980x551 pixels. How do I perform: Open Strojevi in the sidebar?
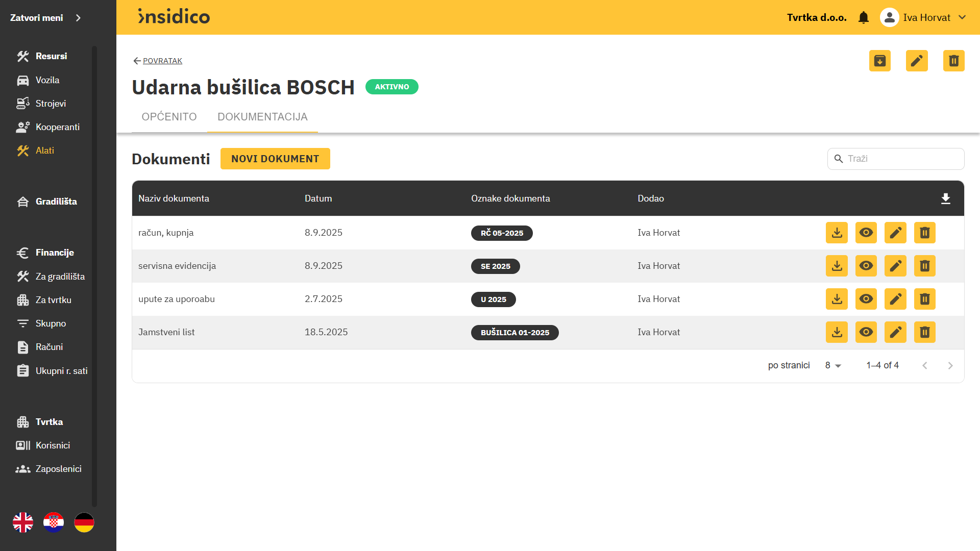51,104
